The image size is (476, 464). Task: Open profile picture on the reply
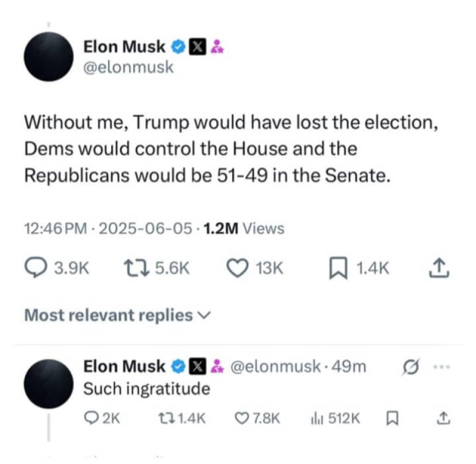[x=49, y=384]
